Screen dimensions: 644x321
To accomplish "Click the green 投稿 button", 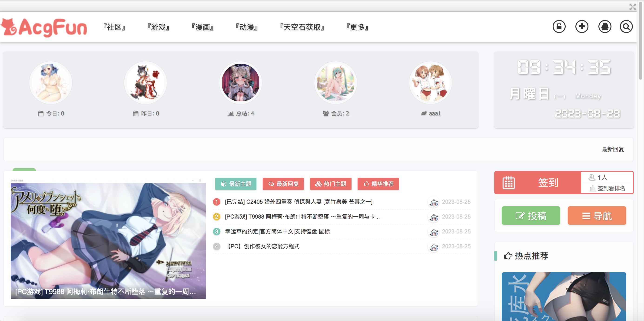I will 531,216.
